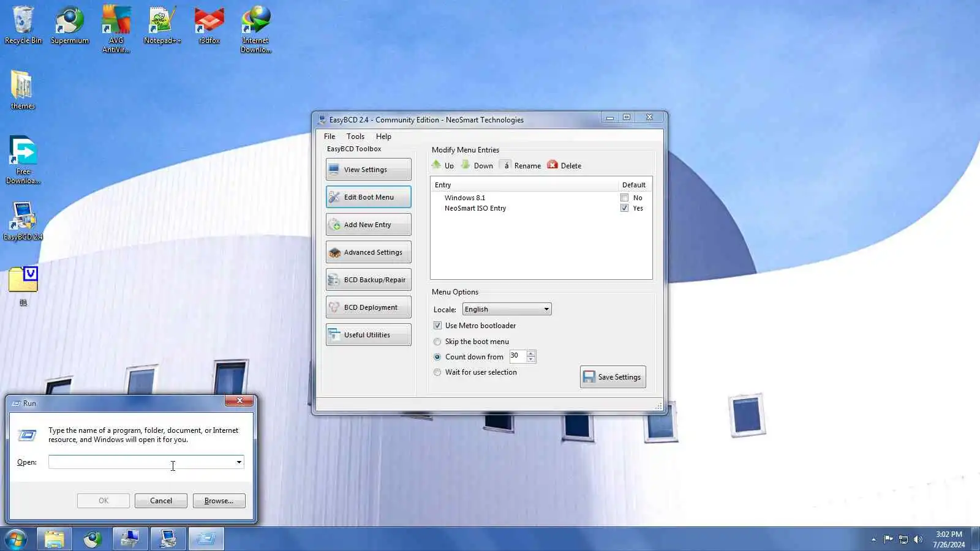Select the r3dfox desktop shortcut
The image size is (980, 551).
click(x=209, y=25)
